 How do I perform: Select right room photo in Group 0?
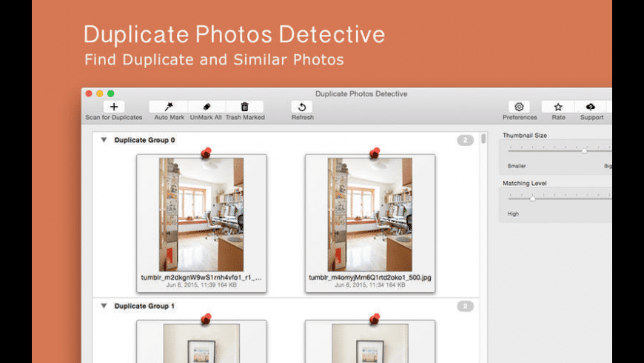click(x=369, y=215)
